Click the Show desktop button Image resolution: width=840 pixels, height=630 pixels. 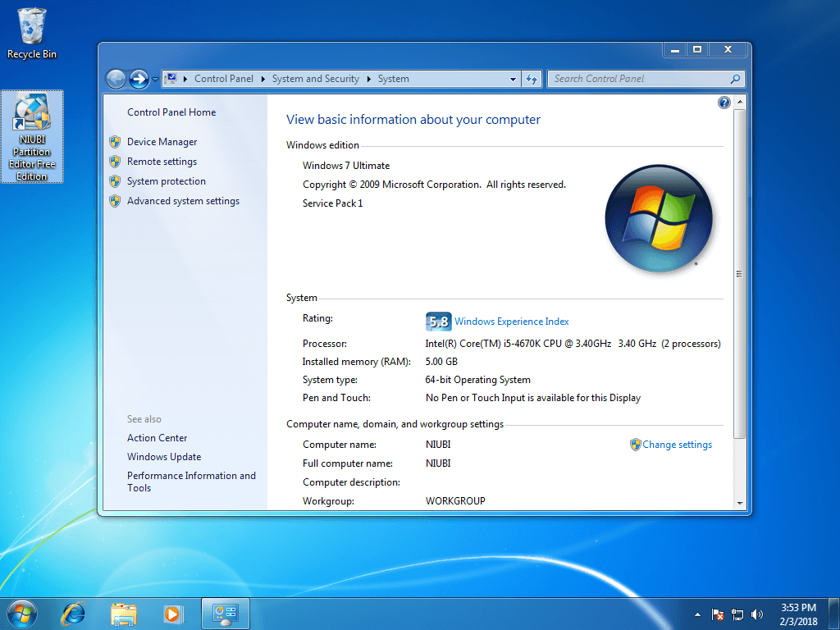tap(834, 614)
